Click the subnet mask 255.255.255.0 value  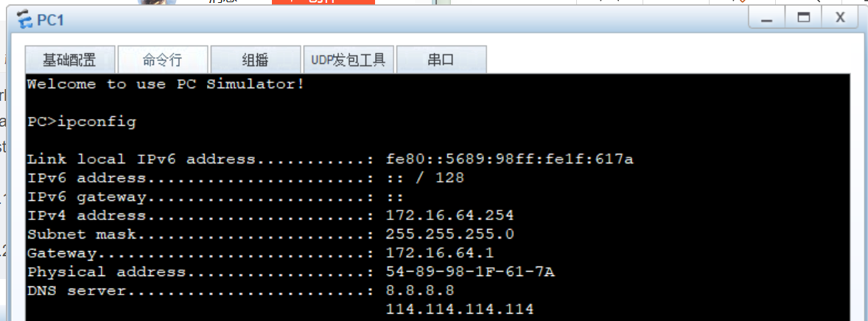(450, 234)
